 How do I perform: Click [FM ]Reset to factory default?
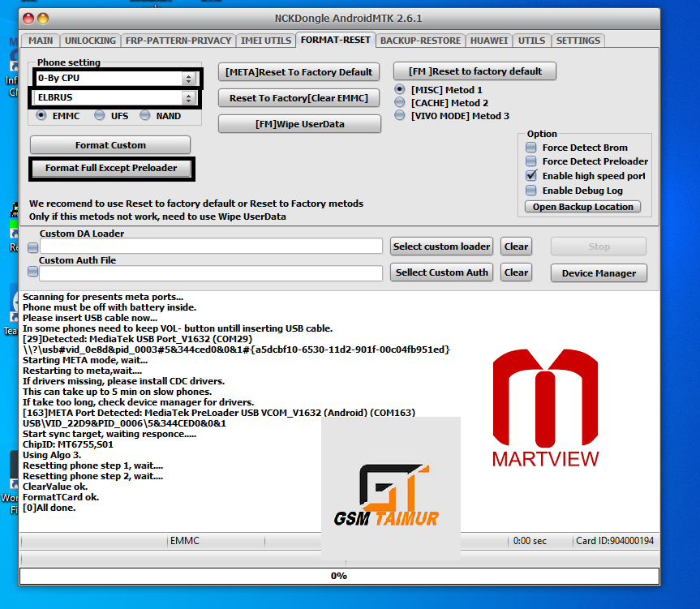click(475, 71)
